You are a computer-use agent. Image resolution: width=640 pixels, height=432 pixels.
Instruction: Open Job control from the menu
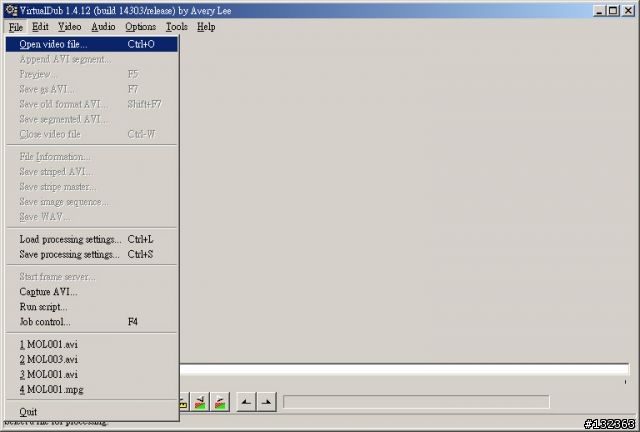[92, 322]
